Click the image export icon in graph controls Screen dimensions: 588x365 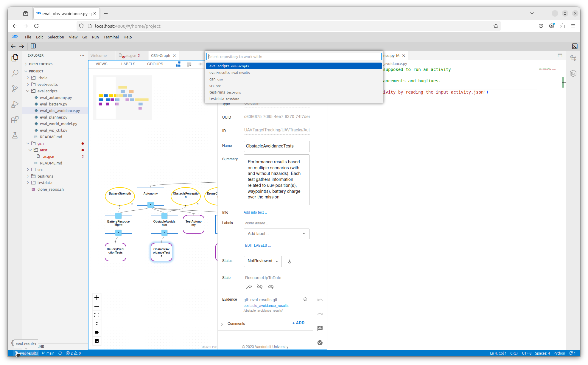pos(97,341)
